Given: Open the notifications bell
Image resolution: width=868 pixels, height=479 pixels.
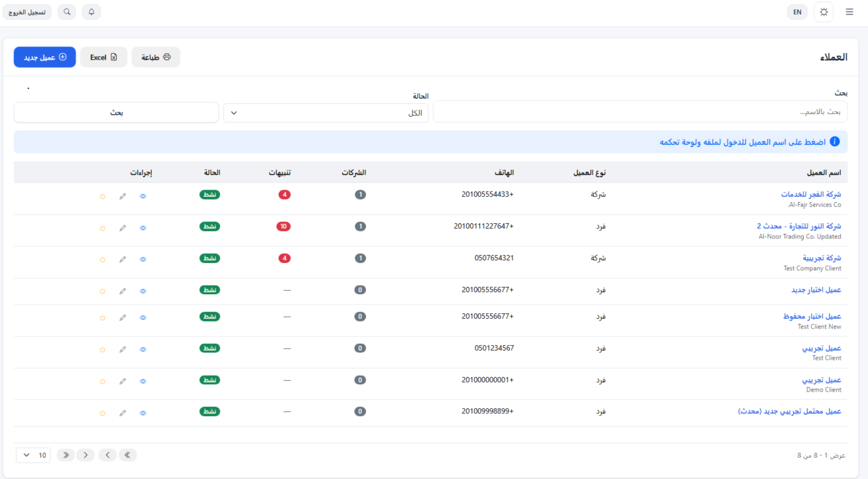Looking at the screenshot, I should click(x=92, y=12).
